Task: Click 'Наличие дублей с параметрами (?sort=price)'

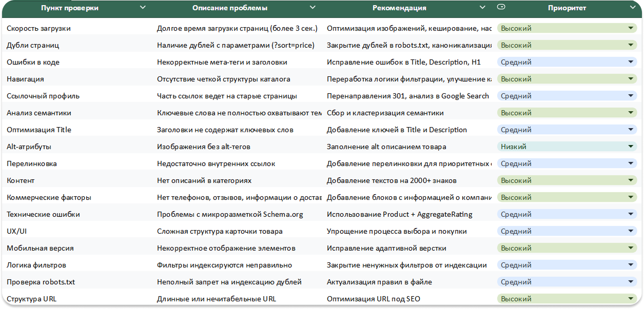Action: point(236,45)
